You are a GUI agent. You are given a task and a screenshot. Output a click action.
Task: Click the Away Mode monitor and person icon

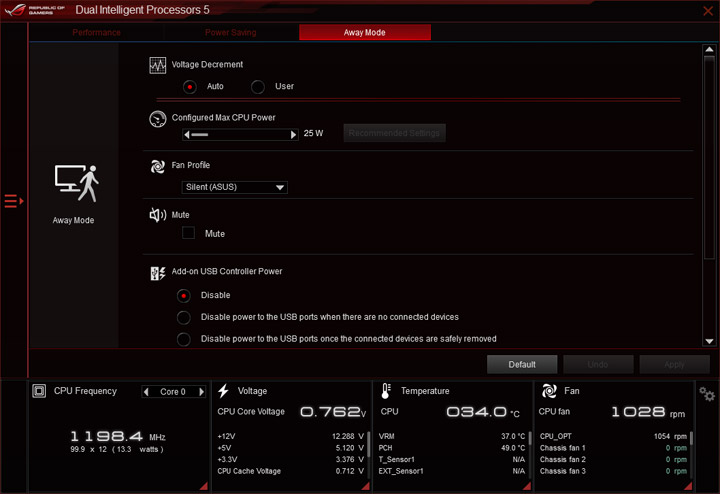(x=77, y=183)
